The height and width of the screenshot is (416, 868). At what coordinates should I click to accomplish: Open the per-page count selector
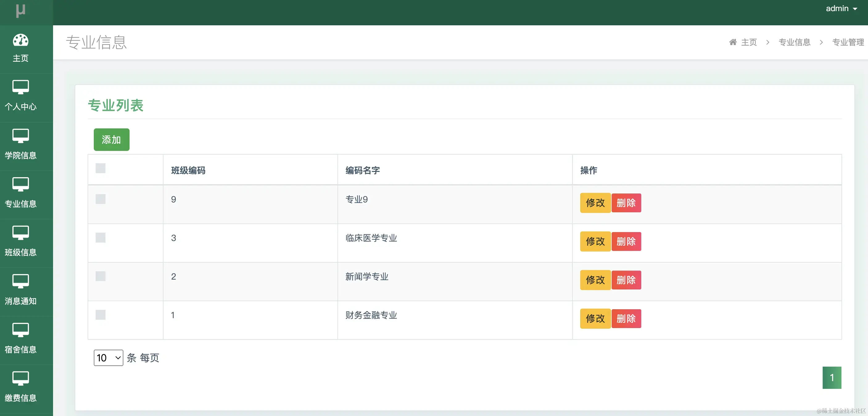pyautogui.click(x=108, y=358)
